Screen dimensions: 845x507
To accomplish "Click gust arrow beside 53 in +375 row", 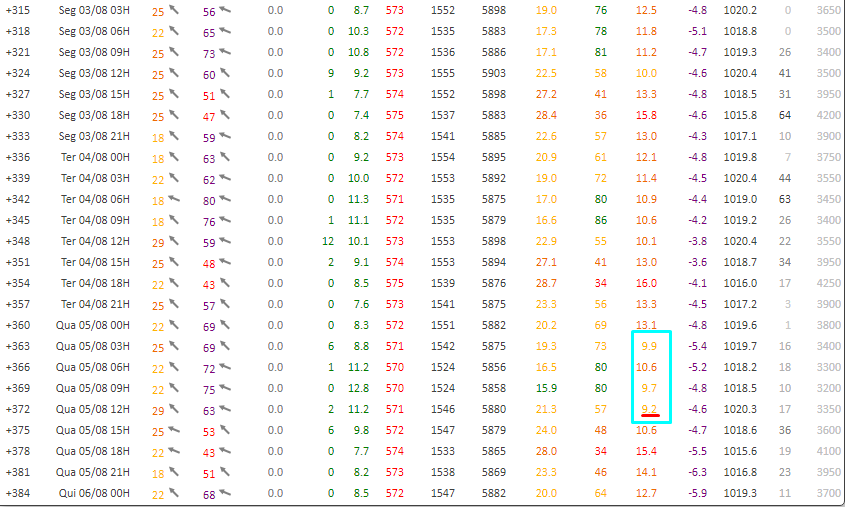I will (225, 431).
